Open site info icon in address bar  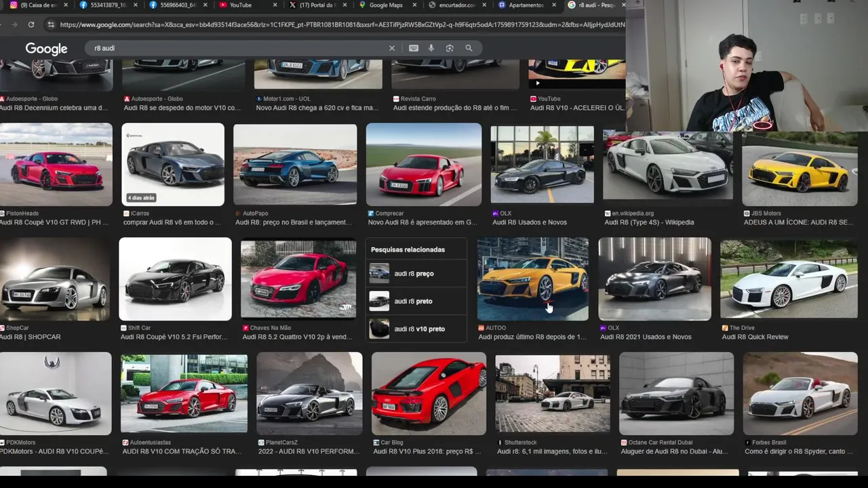(50, 24)
